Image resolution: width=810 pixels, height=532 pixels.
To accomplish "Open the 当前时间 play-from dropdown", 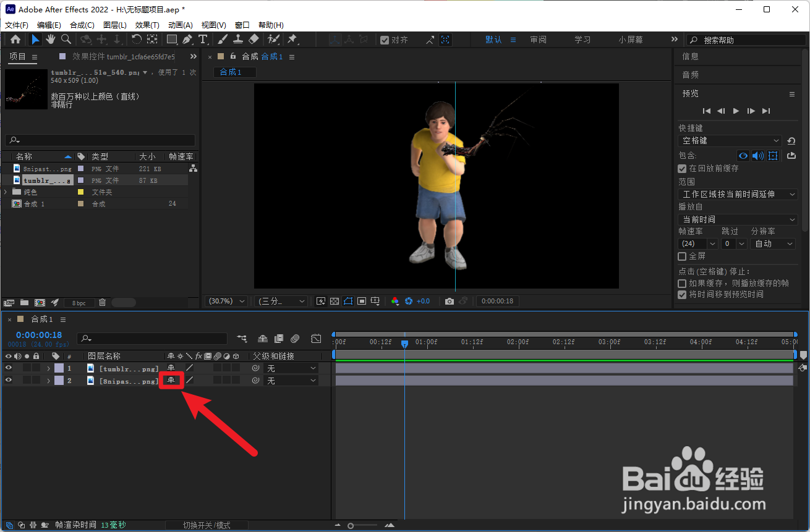I will [x=738, y=219].
